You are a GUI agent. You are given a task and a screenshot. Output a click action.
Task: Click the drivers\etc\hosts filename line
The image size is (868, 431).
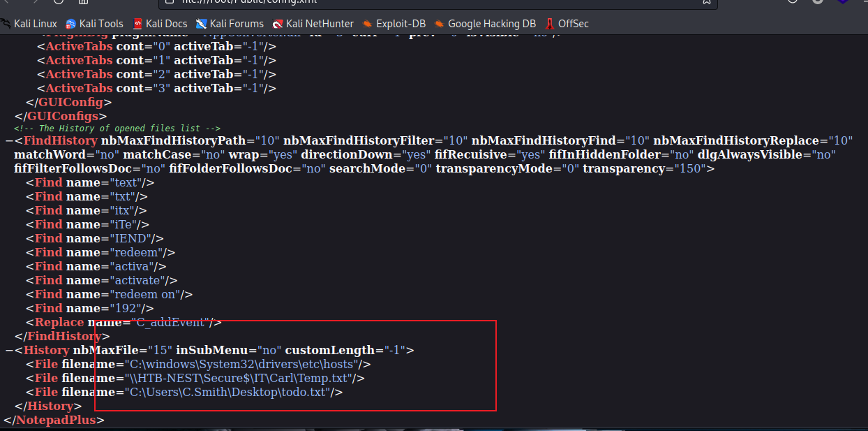pyautogui.click(x=198, y=364)
